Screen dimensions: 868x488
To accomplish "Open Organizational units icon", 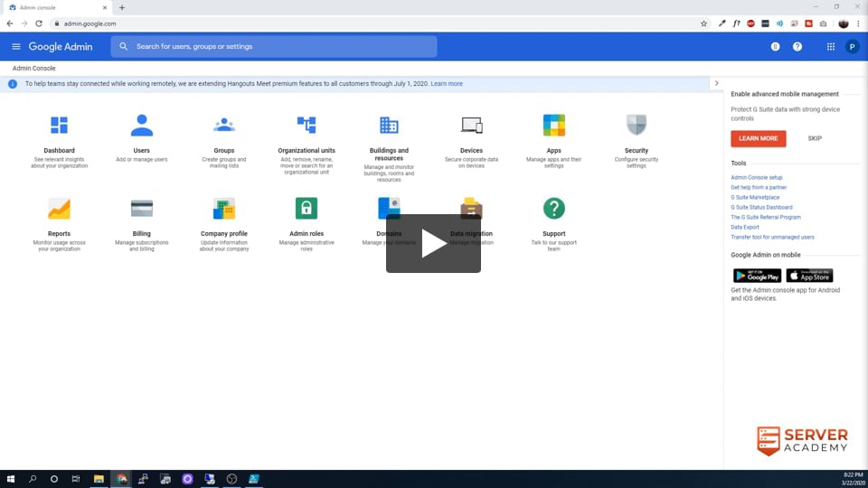I will click(x=307, y=126).
